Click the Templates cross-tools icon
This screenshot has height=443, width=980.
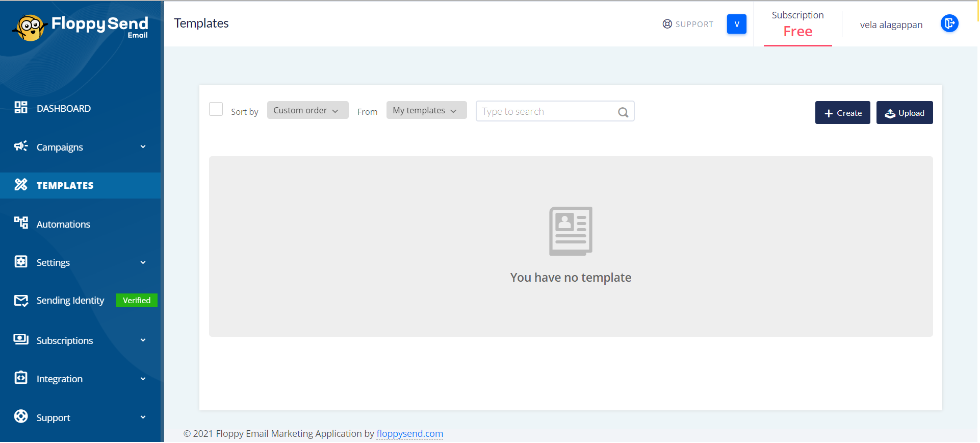coord(21,184)
